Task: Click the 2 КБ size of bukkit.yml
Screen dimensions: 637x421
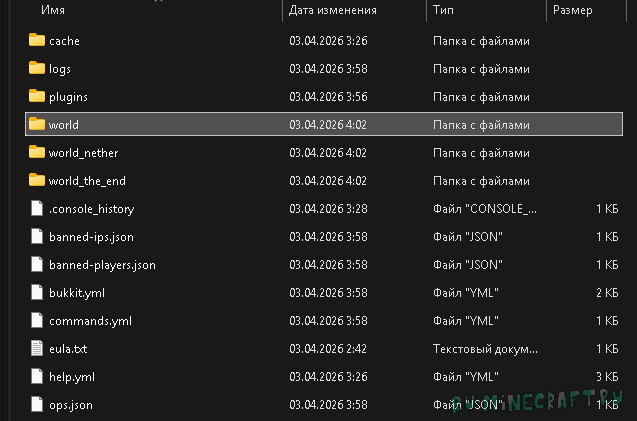Action: (x=607, y=293)
